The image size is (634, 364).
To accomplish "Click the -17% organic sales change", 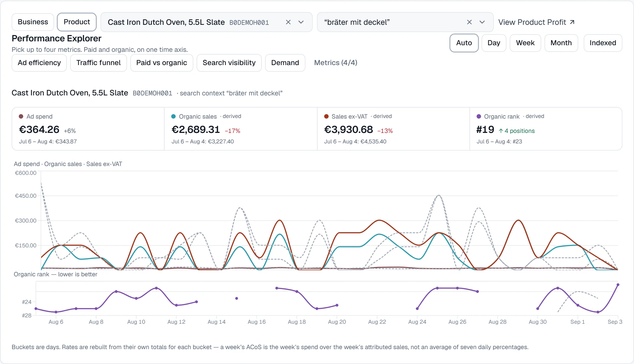I will (233, 131).
